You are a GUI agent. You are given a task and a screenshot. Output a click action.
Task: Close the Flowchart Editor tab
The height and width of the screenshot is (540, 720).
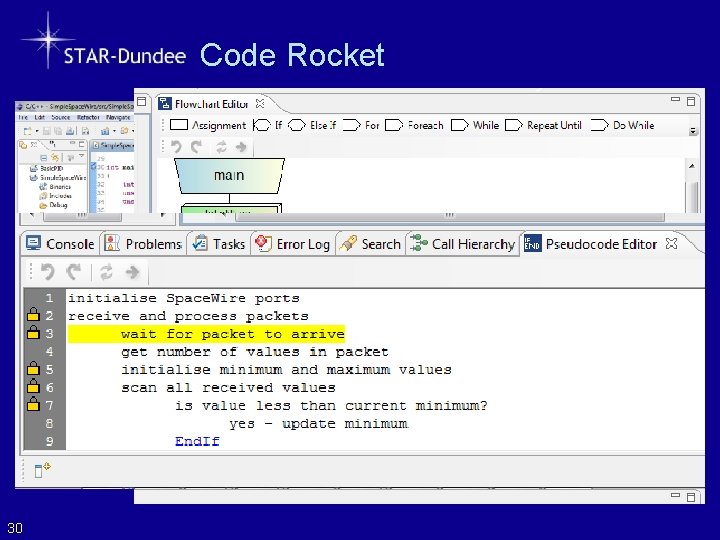point(260,103)
